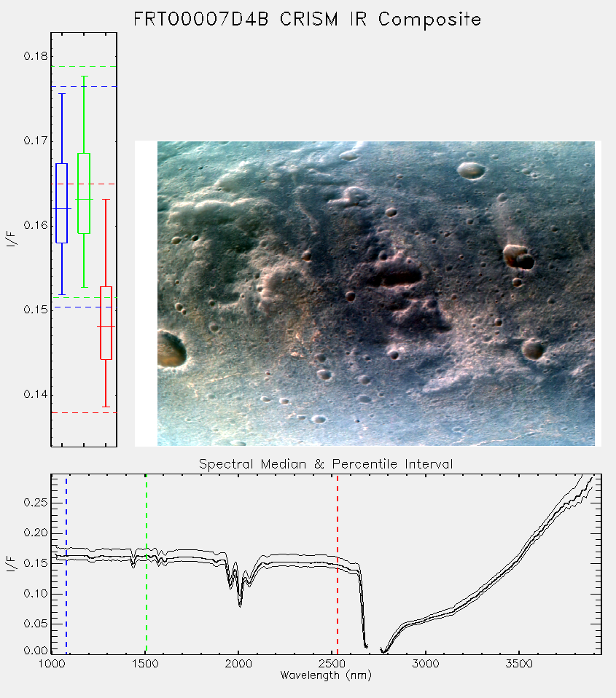Click the large crater at image left edge

coord(171,350)
